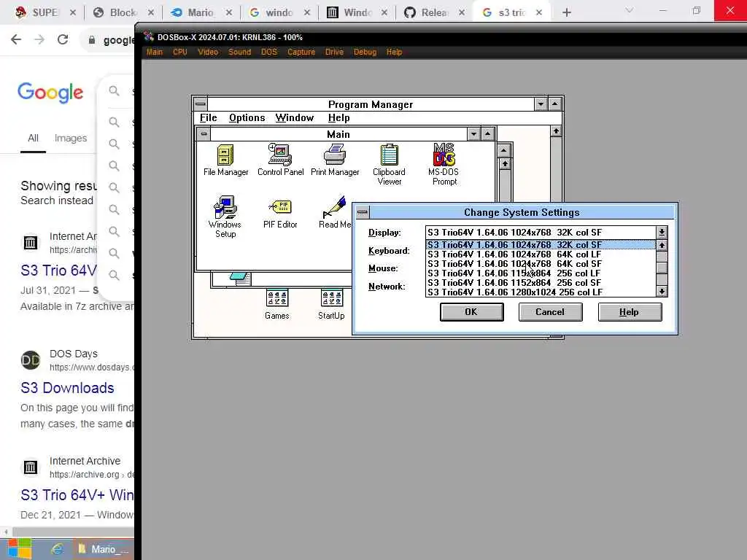747x560 pixels.
Task: Select 1152x864 256 col LF driver
Action: point(541,273)
